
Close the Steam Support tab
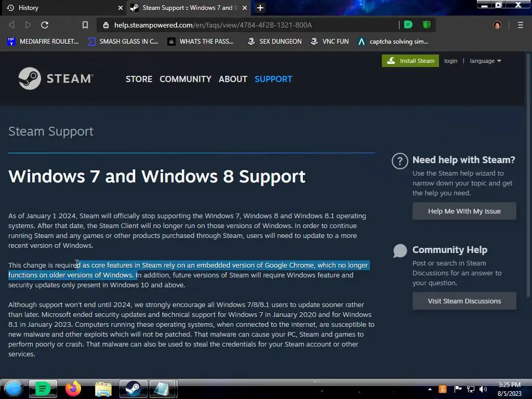click(x=245, y=8)
